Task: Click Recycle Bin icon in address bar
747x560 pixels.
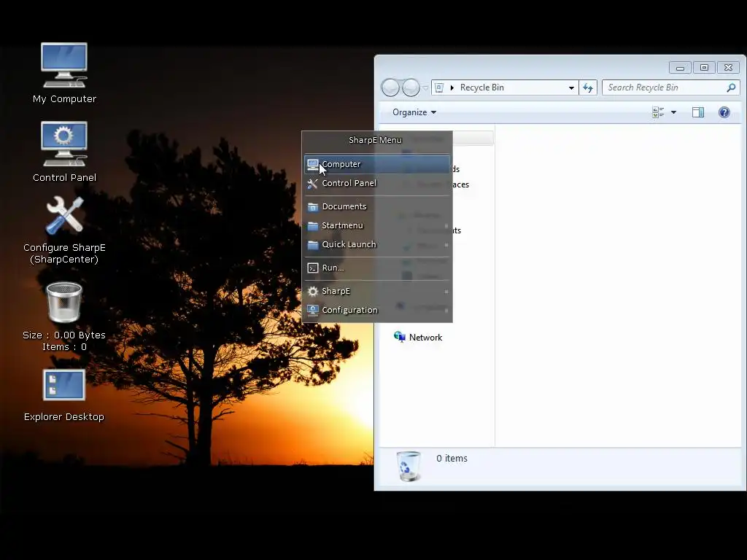Action: 439,87
